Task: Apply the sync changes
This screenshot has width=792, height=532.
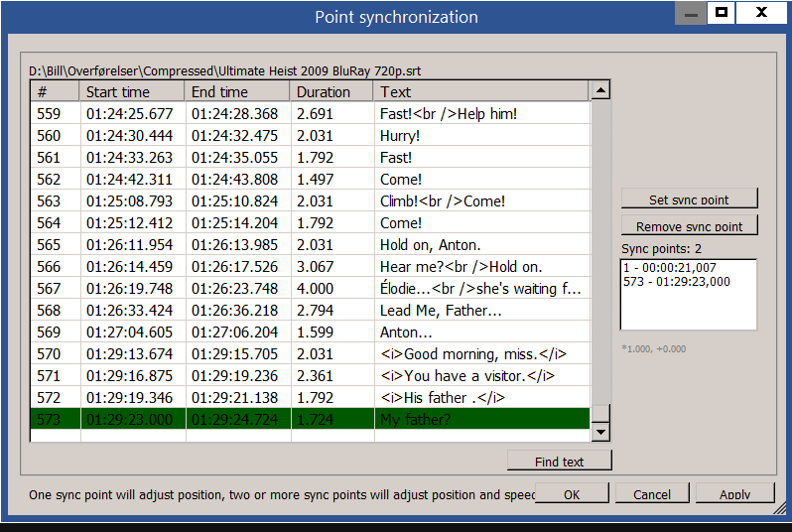Action: point(734,493)
